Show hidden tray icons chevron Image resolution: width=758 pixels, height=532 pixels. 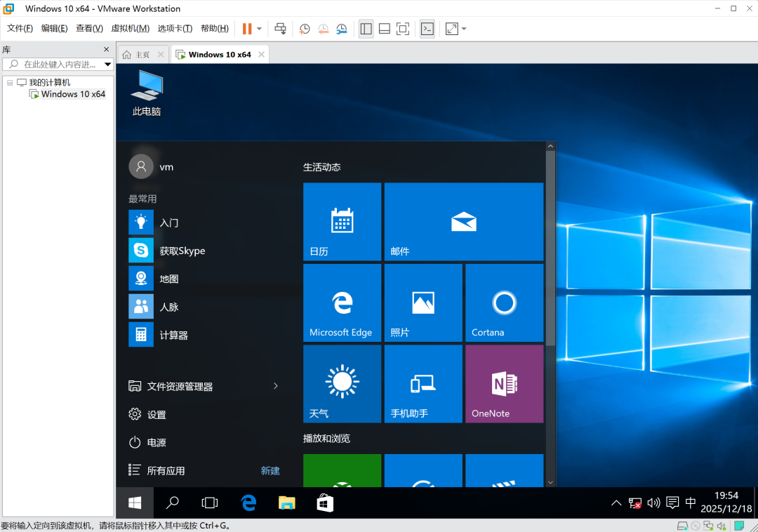[x=616, y=503]
